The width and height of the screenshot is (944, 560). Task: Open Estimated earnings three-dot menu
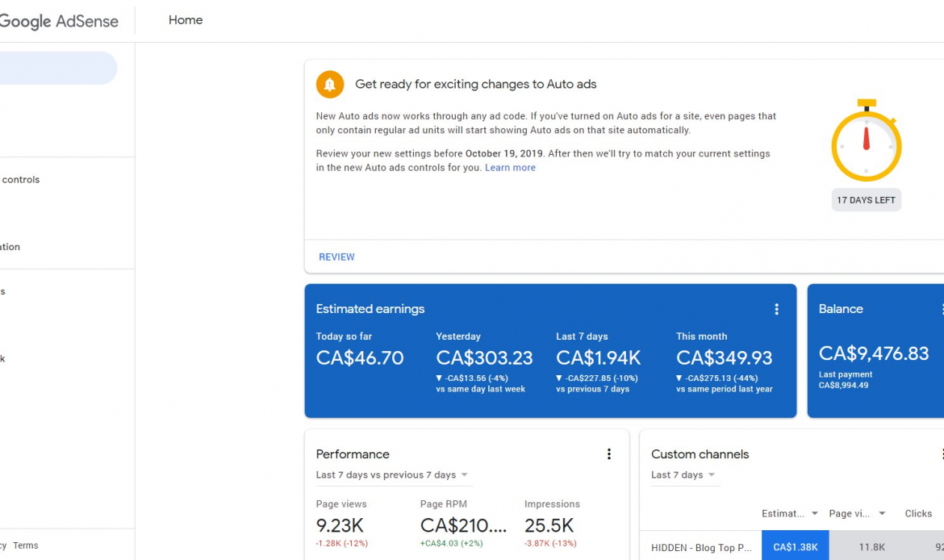point(777,309)
